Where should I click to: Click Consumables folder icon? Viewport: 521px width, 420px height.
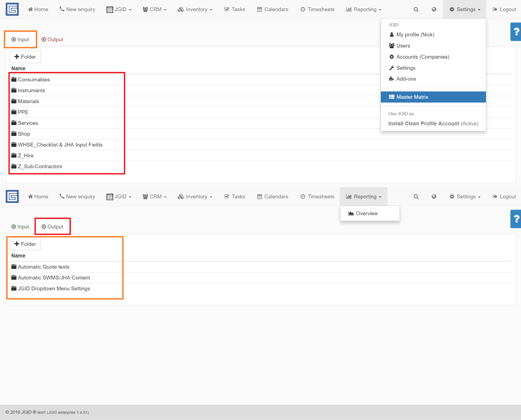coord(14,79)
